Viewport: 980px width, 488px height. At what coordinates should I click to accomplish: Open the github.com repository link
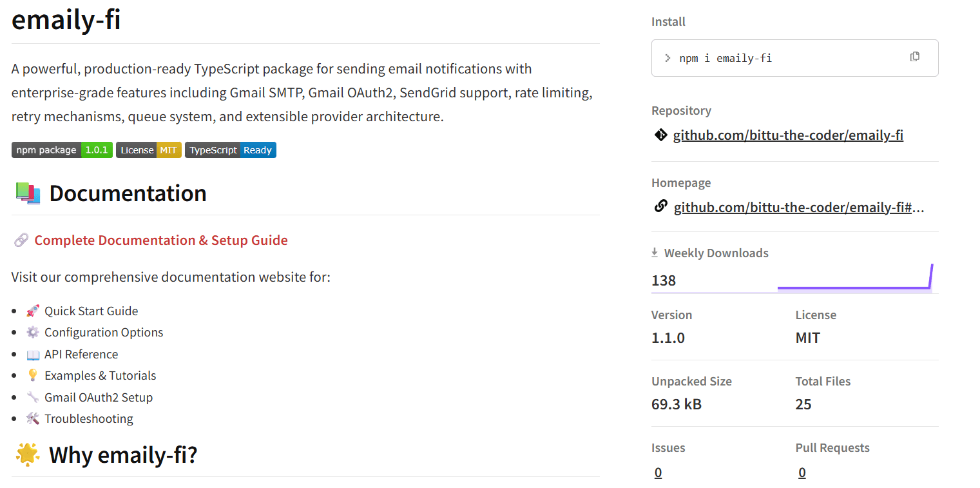(x=788, y=135)
